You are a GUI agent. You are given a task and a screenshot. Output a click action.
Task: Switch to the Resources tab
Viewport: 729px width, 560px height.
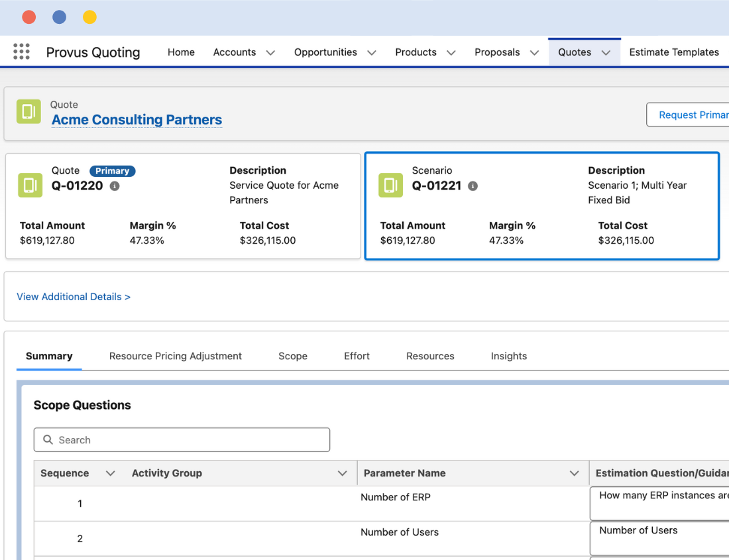click(430, 356)
